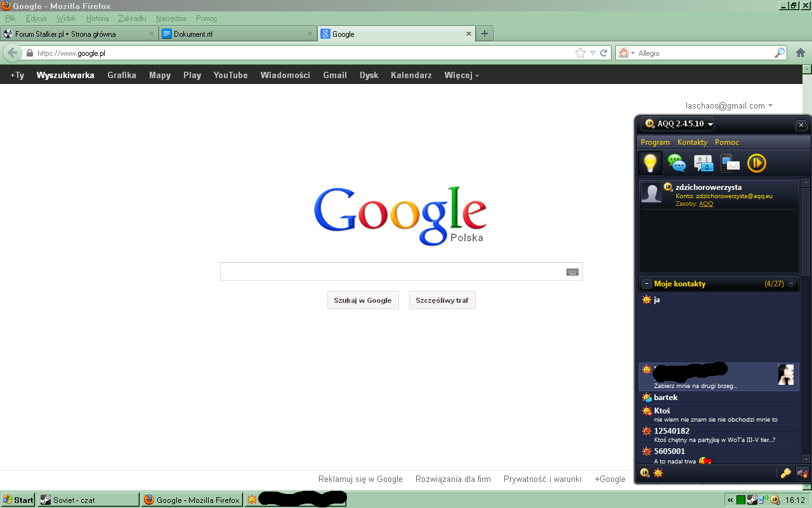Open the Kontakty menu in AQQ
Image resolution: width=812 pixels, height=508 pixels.
692,142
